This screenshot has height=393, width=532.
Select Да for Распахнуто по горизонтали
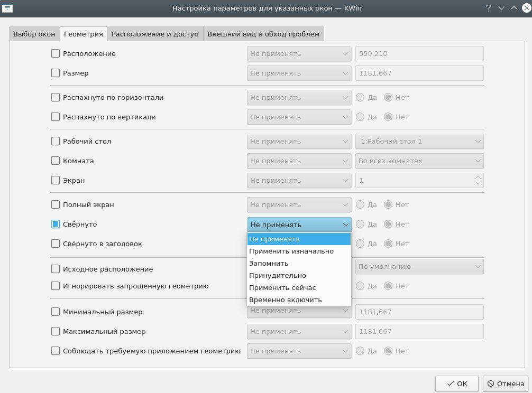point(360,98)
